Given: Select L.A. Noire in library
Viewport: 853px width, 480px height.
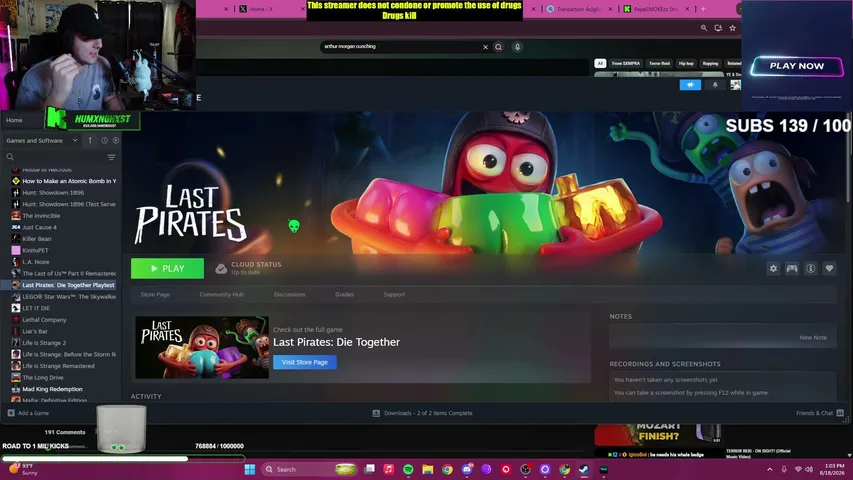Looking at the screenshot, I should (35, 262).
